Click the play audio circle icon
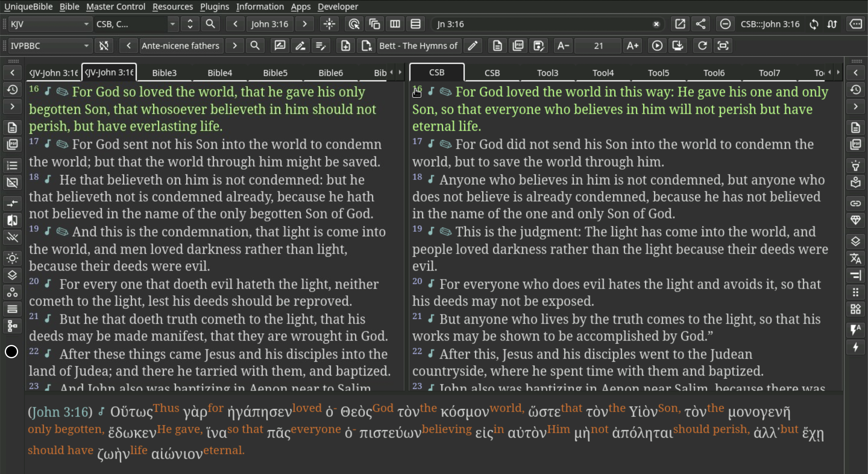868x474 pixels. tap(657, 46)
